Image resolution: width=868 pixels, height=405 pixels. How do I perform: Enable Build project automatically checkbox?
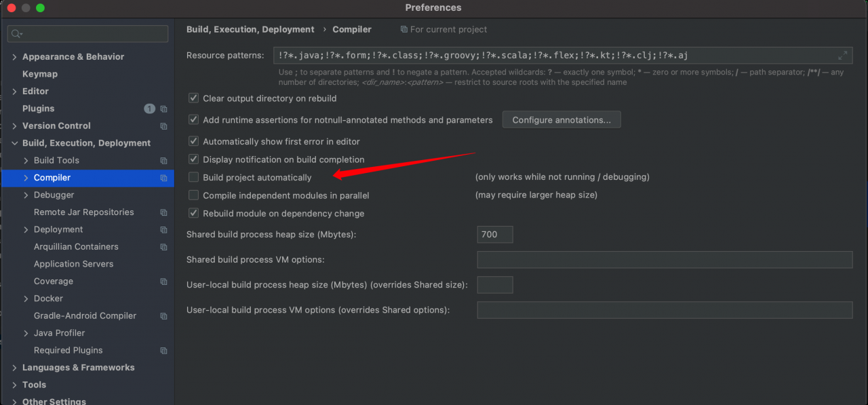[x=194, y=177]
